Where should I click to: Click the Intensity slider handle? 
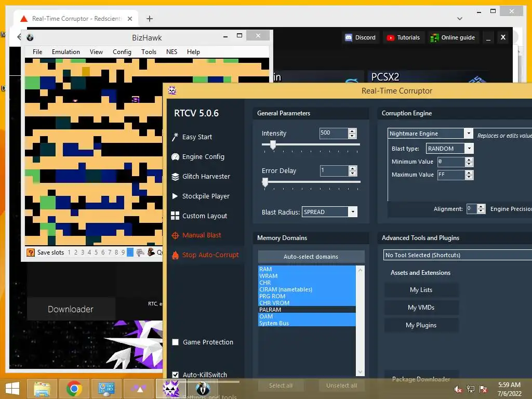[273, 145]
